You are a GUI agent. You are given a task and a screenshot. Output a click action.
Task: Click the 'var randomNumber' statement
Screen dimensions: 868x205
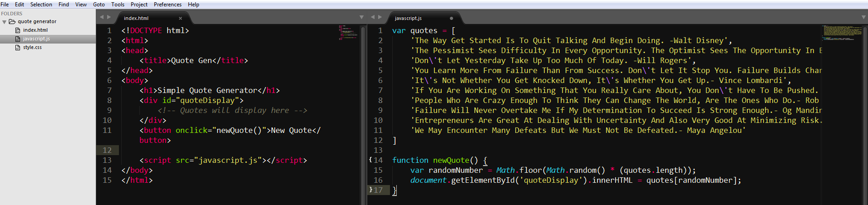click(553, 170)
